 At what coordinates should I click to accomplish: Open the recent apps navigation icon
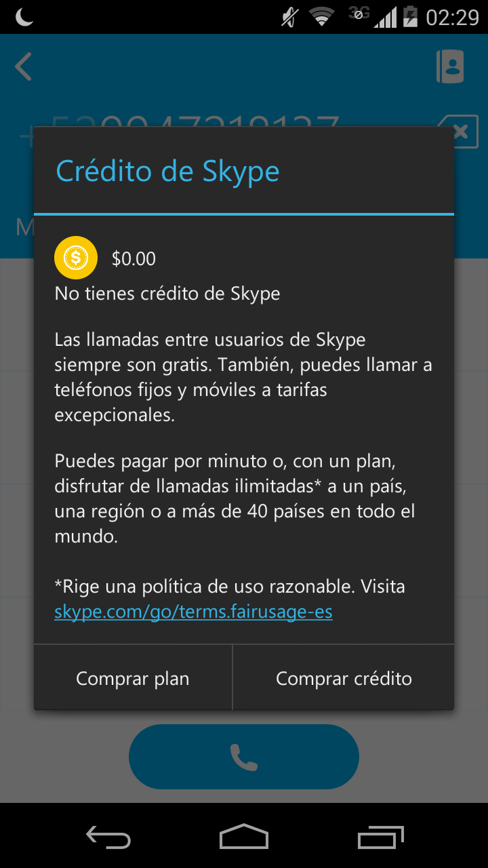(x=380, y=837)
